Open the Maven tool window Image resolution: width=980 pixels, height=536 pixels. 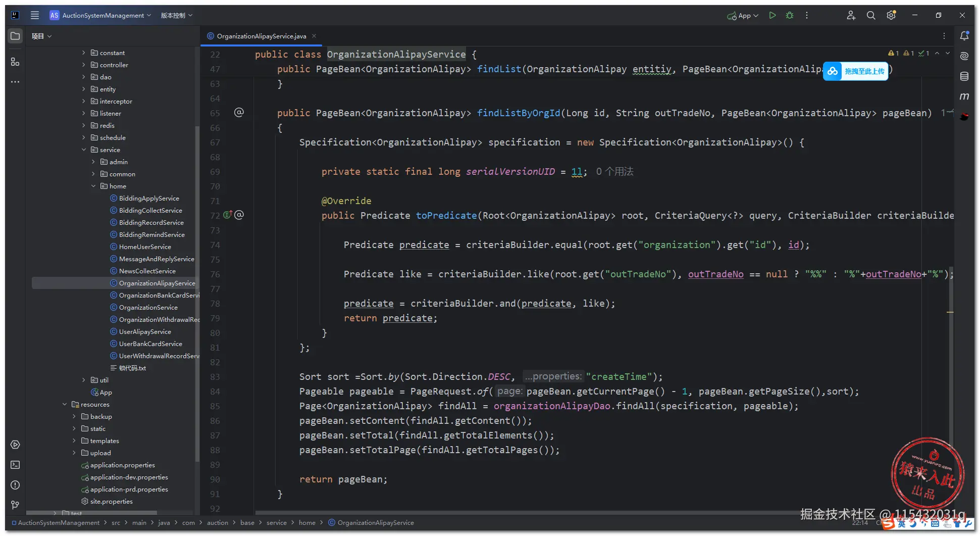point(964,96)
